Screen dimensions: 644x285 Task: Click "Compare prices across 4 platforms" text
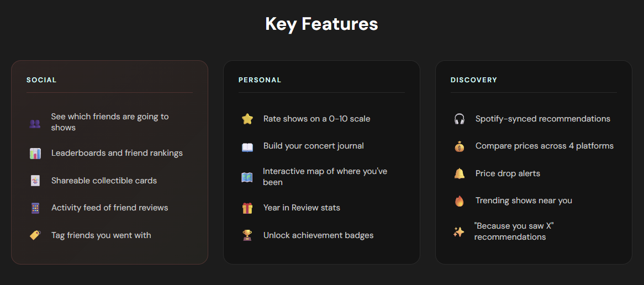(x=544, y=146)
